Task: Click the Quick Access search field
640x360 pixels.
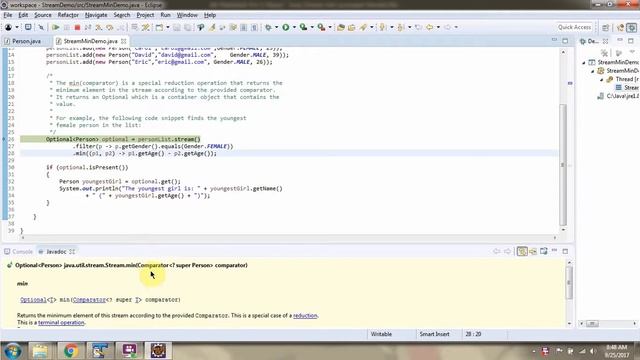Action: tap(574, 27)
